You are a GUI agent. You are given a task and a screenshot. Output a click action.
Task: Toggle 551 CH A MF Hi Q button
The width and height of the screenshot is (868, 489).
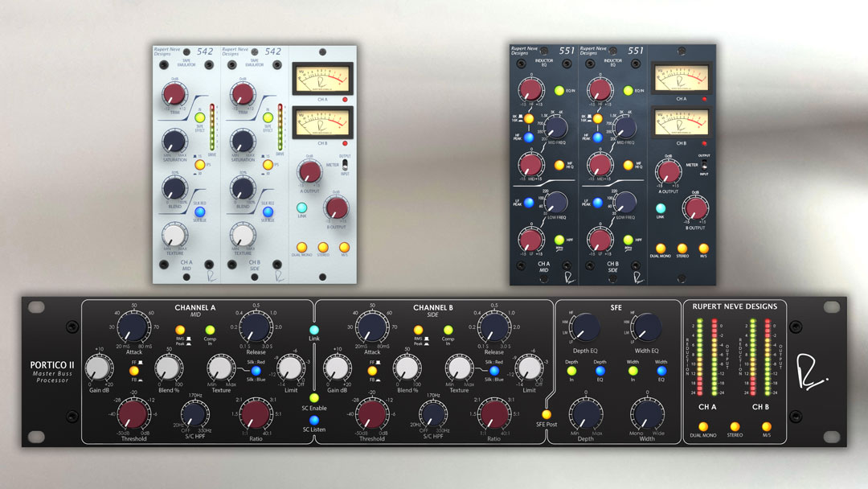pyautogui.click(x=559, y=165)
